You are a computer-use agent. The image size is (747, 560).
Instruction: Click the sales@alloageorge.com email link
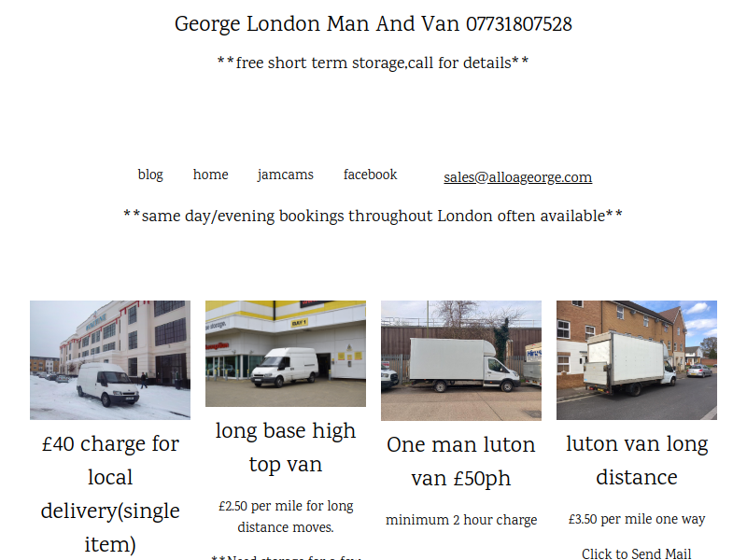click(x=518, y=177)
